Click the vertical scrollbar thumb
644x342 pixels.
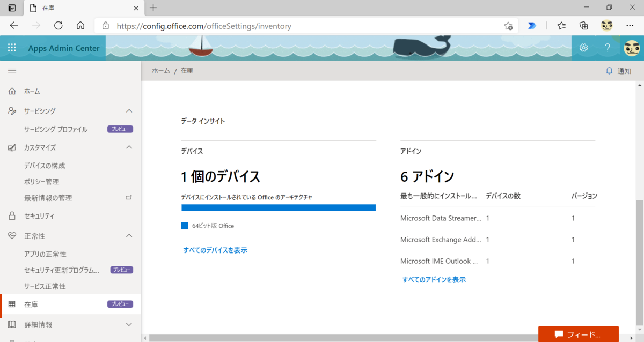[x=639, y=262]
